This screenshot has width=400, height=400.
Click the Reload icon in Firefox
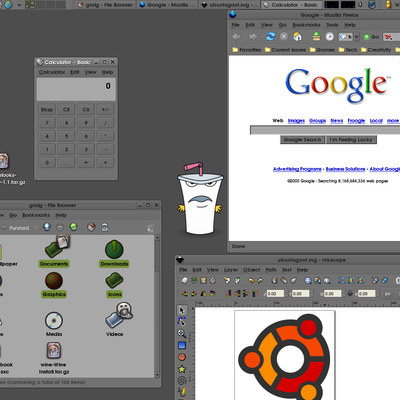(270, 36)
